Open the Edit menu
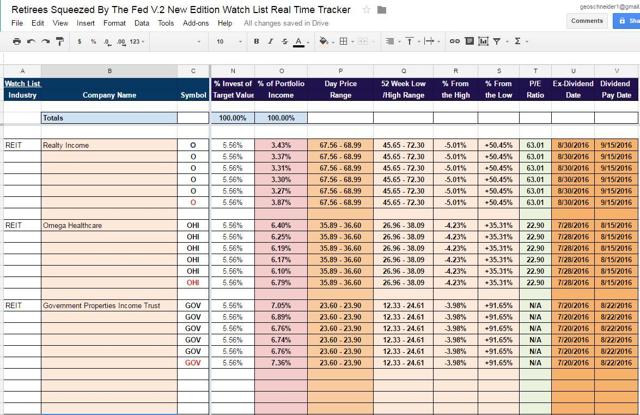The height and width of the screenshot is (415, 640). tap(38, 23)
